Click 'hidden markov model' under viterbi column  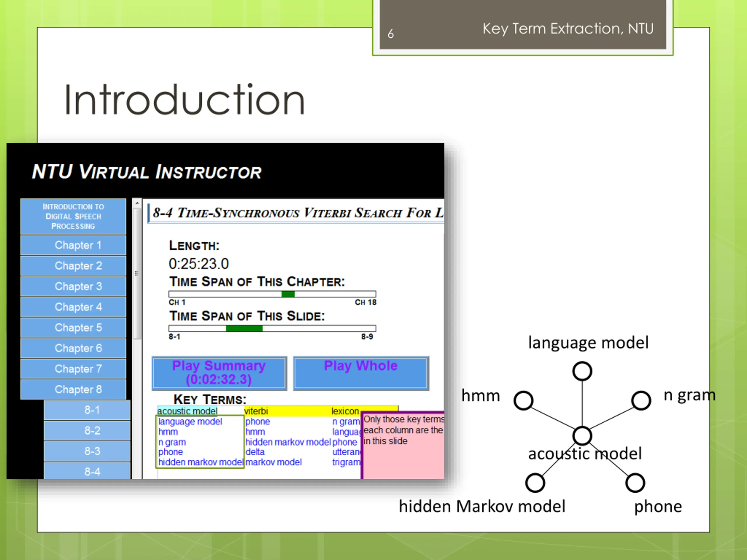288,442
